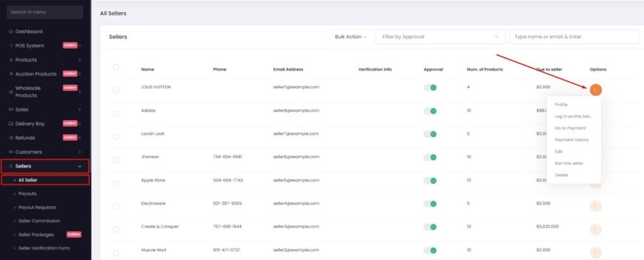The image size is (644, 260).
Task: Open Seller Verification Form submenu item
Action: point(44,248)
